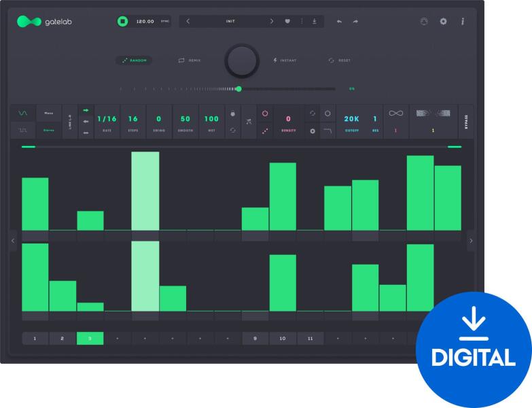Image resolution: width=532 pixels, height=408 pixels.
Task: Click the infinity loop icon
Action: (395, 114)
